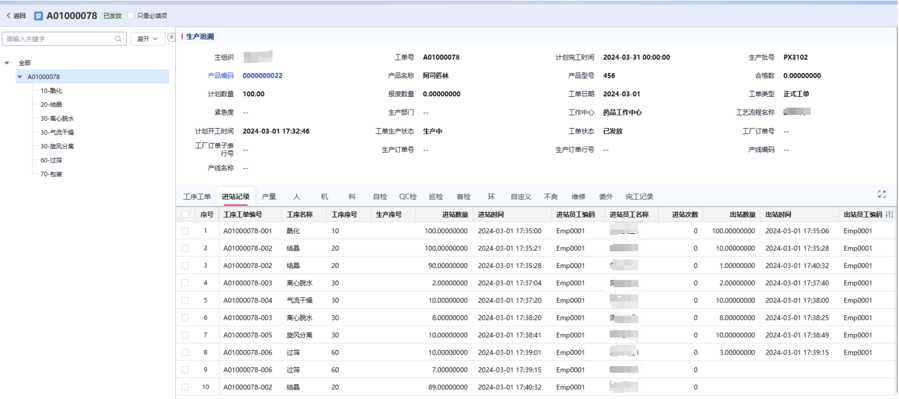Screen dimensions: 899x399
Task: Check the row 9 checkbox entered 17:39:15
Action: pyautogui.click(x=185, y=370)
